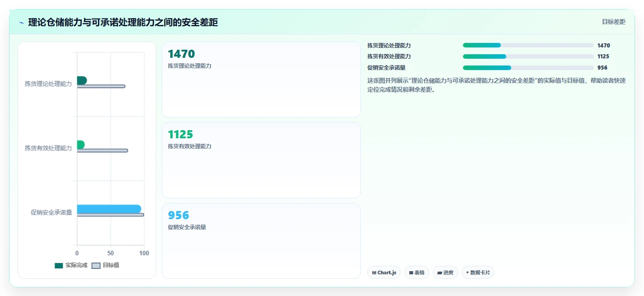This screenshot has height=296, width=644.
Task: Click the green 实际完成 legend color box
Action: pos(59,265)
